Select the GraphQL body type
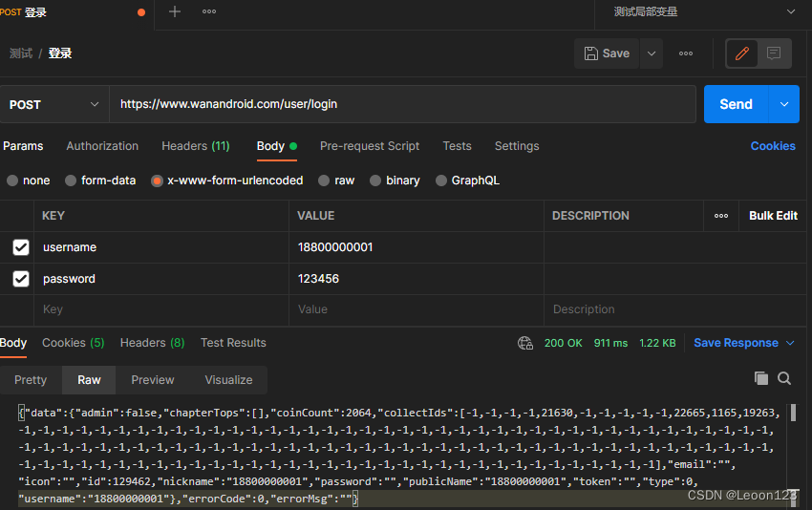 (468, 181)
